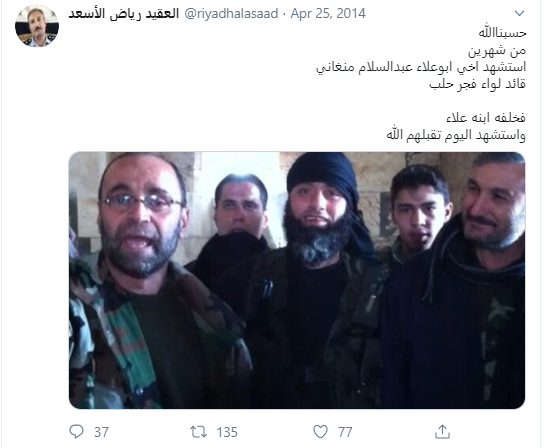
Task: Click the line mentioning عبدالسلام منغاني
Action: click(x=421, y=67)
